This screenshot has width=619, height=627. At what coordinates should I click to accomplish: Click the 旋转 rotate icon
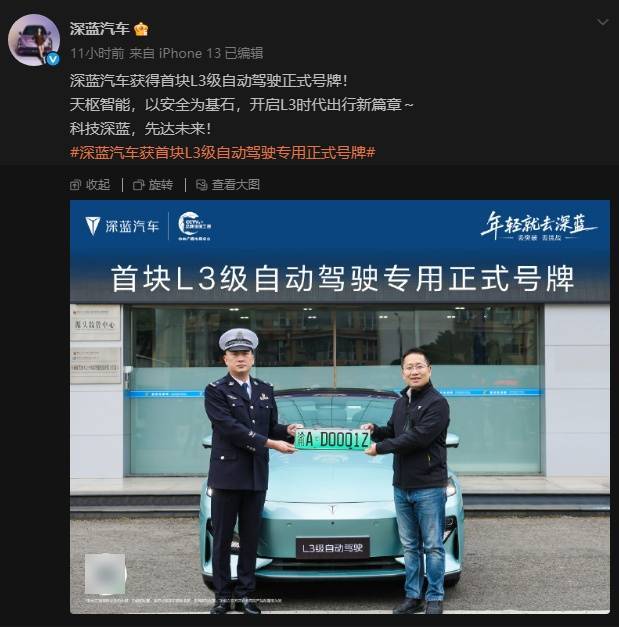point(138,185)
